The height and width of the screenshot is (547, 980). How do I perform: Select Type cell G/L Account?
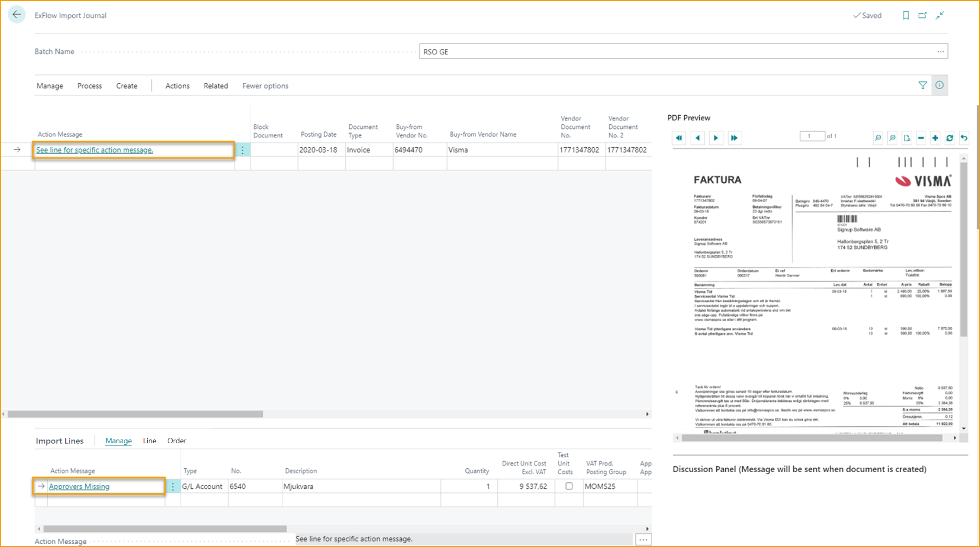click(x=204, y=487)
